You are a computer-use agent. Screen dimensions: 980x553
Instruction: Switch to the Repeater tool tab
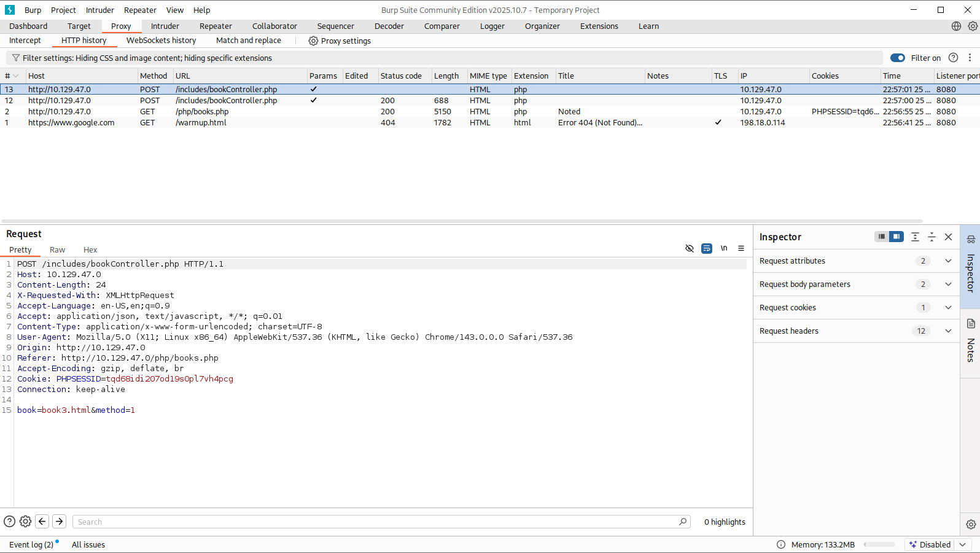[216, 26]
